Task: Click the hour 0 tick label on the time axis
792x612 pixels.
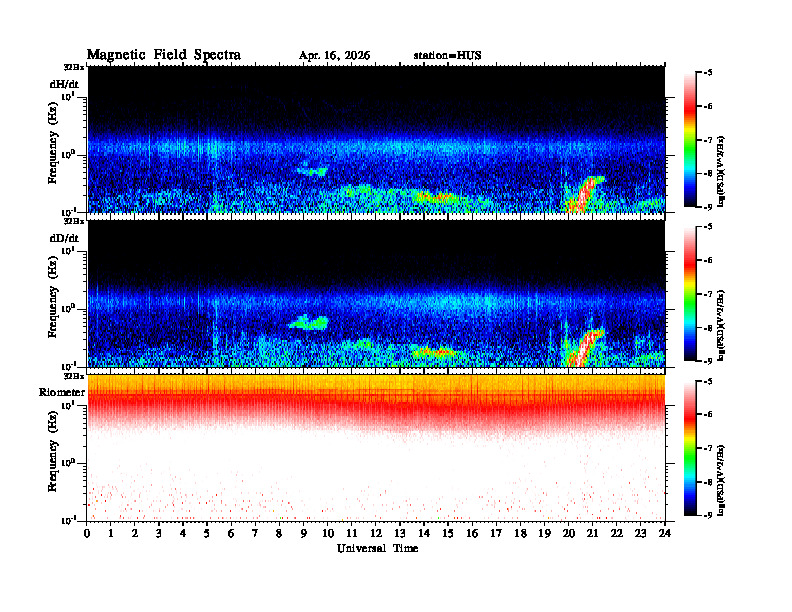Action: pos(87,534)
